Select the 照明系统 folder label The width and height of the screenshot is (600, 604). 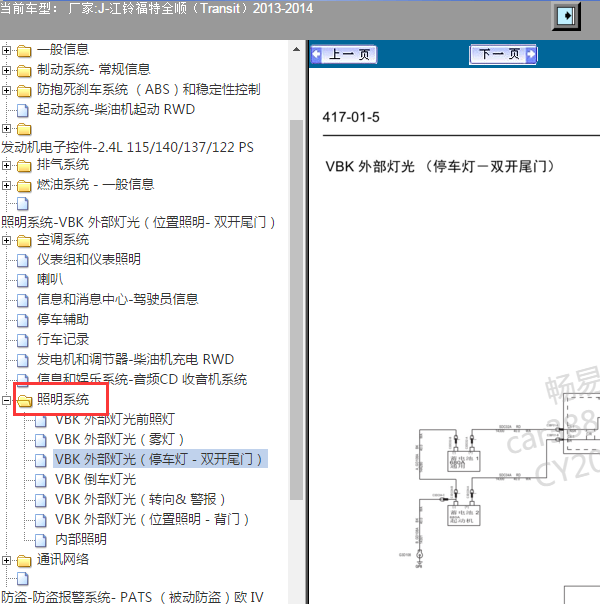click(x=63, y=400)
